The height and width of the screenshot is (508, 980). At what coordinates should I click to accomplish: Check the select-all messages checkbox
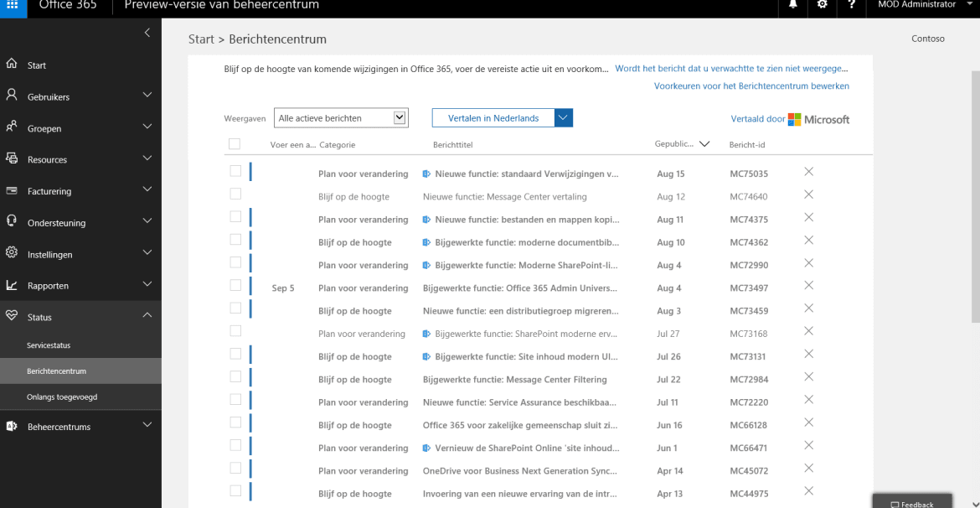[x=235, y=143]
